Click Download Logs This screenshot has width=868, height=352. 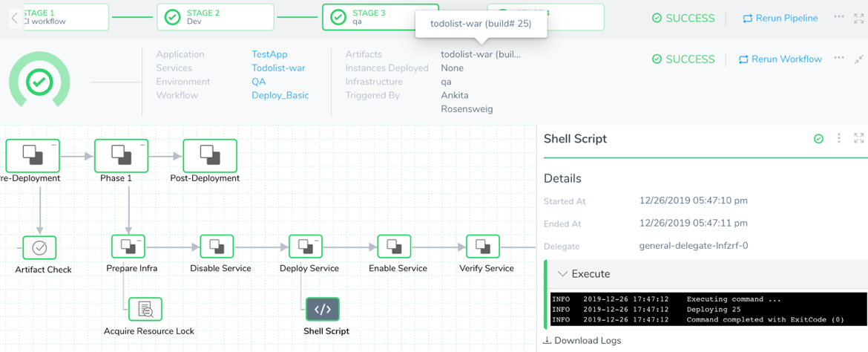(582, 340)
